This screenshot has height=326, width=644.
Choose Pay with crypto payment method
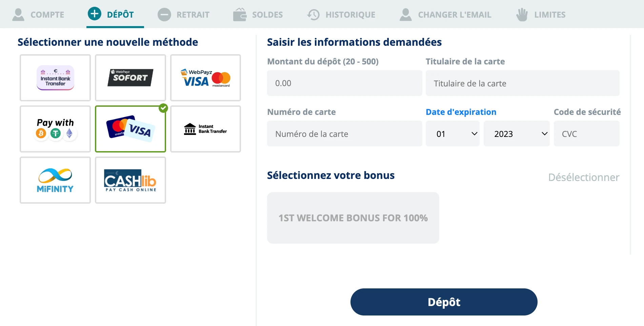[x=55, y=129]
